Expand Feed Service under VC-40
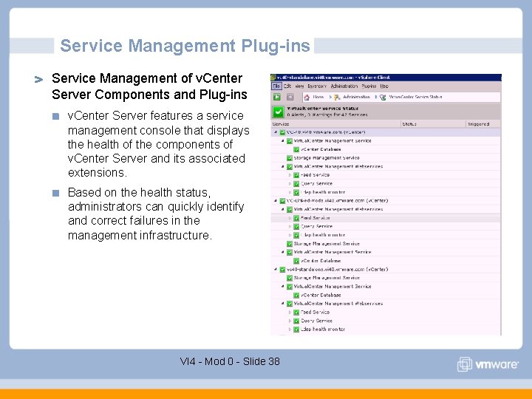This screenshot has width=532, height=399. (x=290, y=175)
